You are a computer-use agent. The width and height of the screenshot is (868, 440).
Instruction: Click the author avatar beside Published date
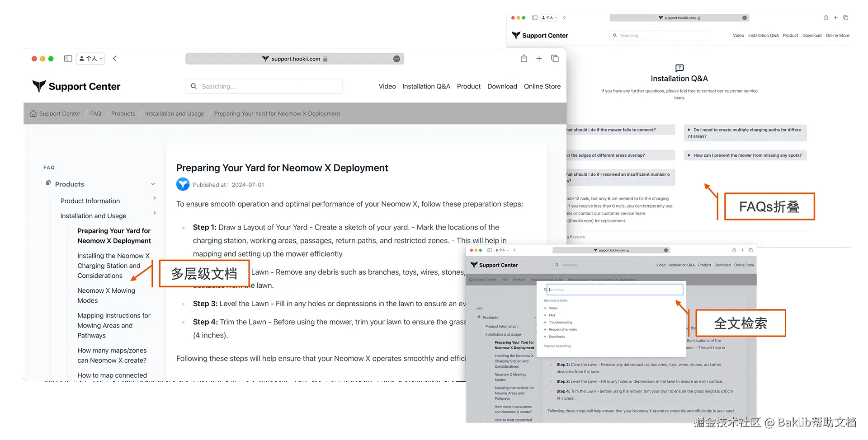(183, 184)
